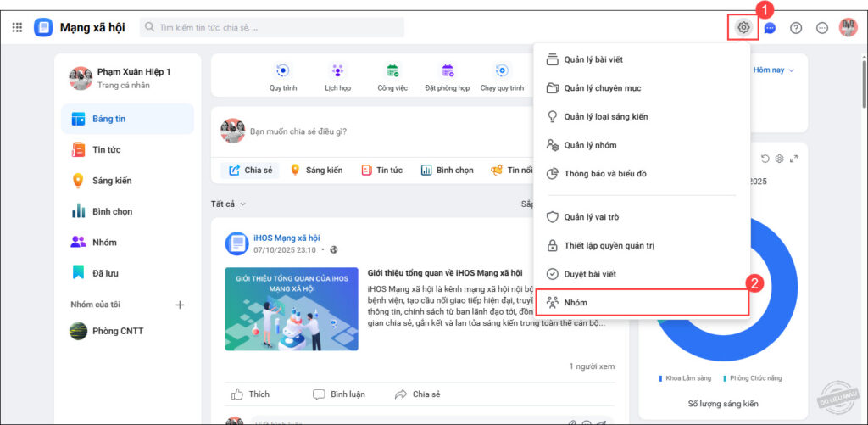Click the page vertical scrollbar

coord(864,85)
